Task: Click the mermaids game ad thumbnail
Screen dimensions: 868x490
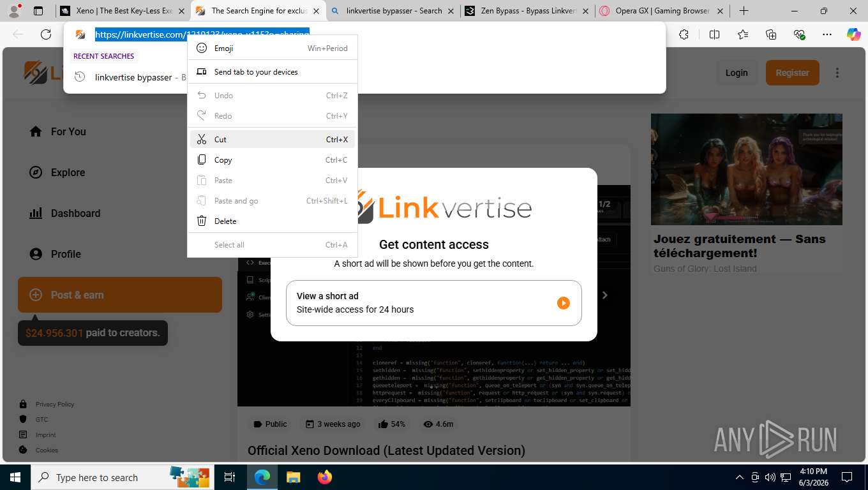Action: pyautogui.click(x=747, y=169)
